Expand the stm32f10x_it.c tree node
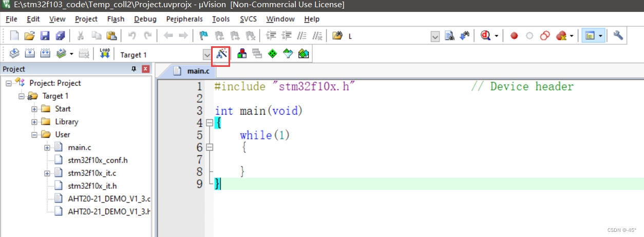Viewport: 644px width, 237px height. [47, 173]
